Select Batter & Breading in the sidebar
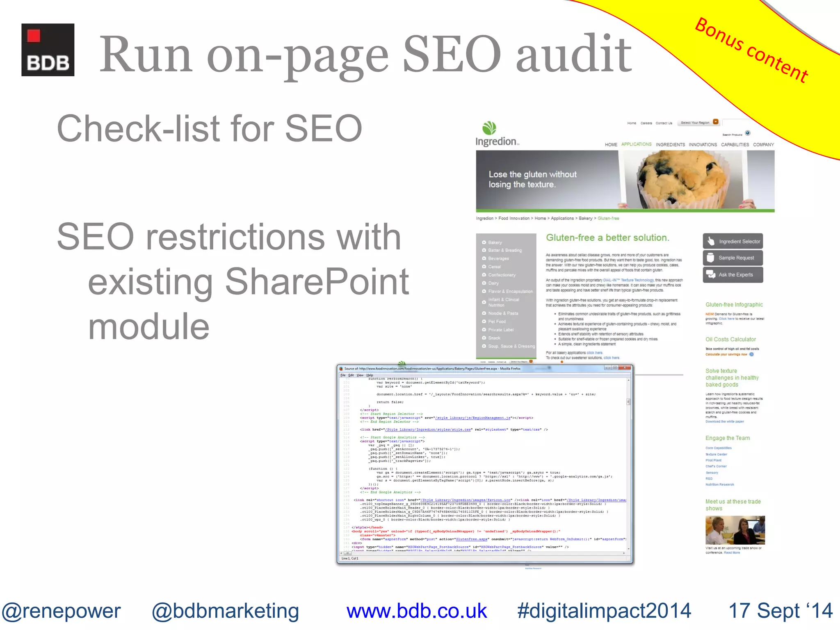The height and width of the screenshot is (630, 840). coord(505,250)
